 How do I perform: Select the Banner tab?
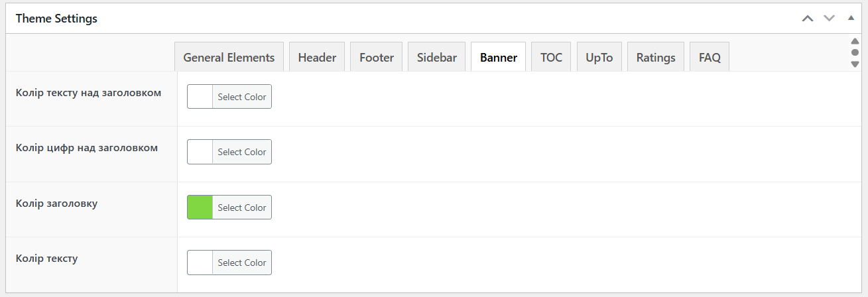point(498,58)
